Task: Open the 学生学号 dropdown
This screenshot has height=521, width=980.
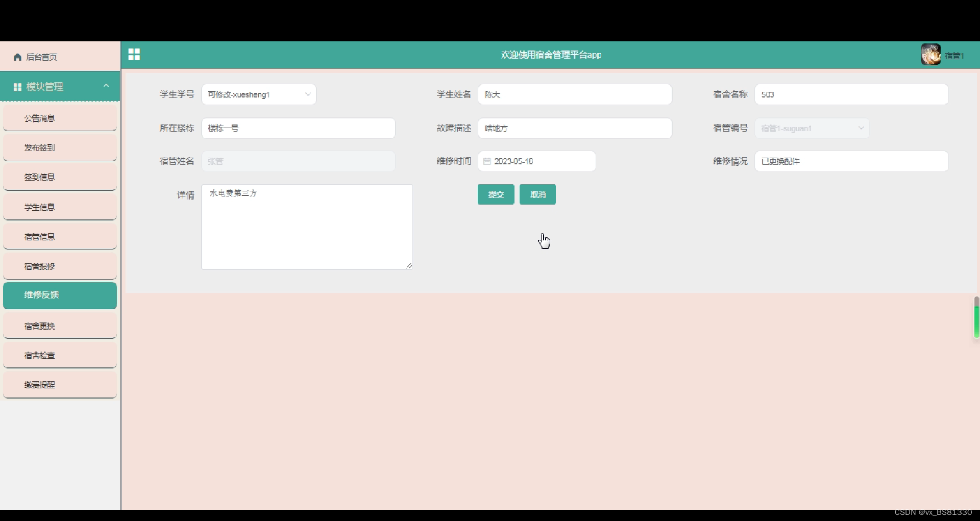Action: coord(259,94)
